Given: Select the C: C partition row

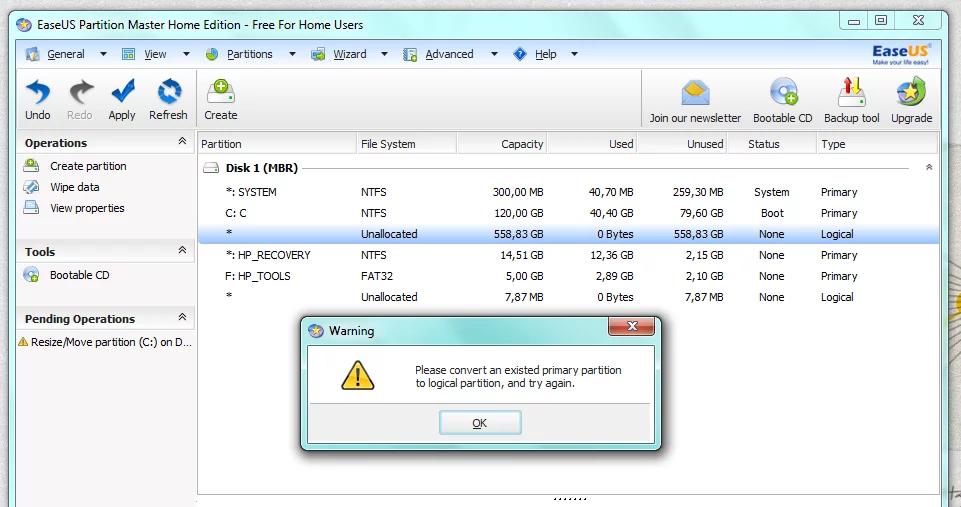Looking at the screenshot, I should tap(568, 213).
